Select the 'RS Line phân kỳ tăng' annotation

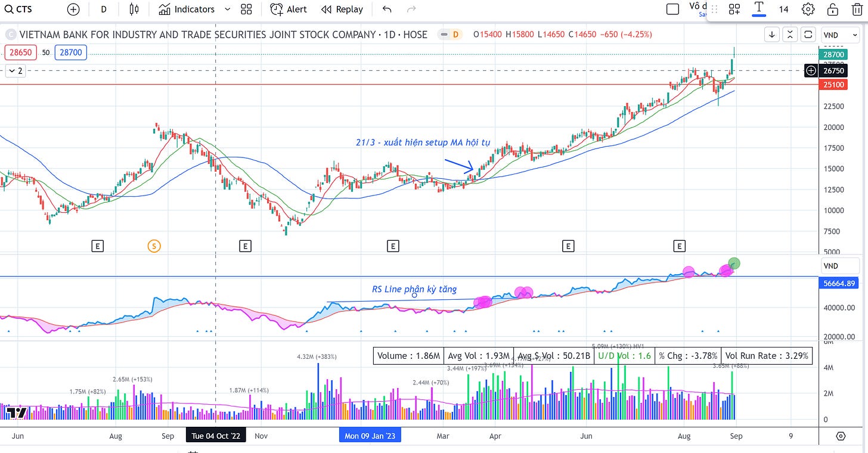tap(414, 289)
